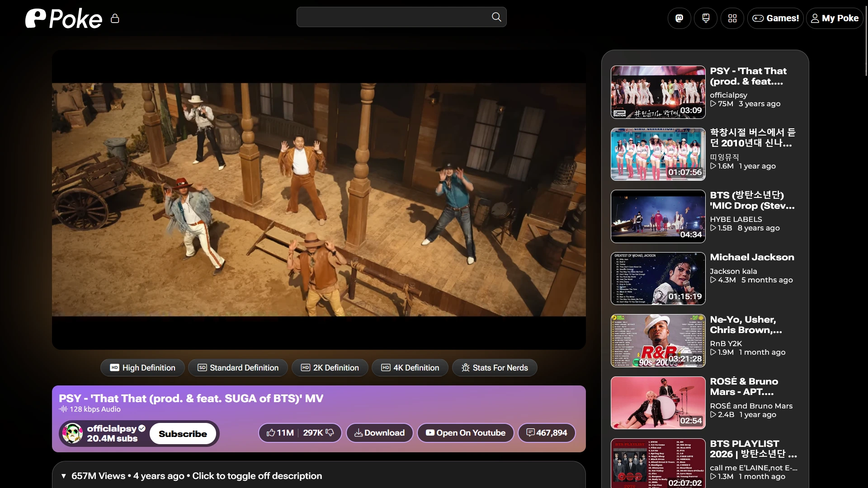The width and height of the screenshot is (868, 488).
Task: Select Standard Definition quality
Action: point(238,368)
